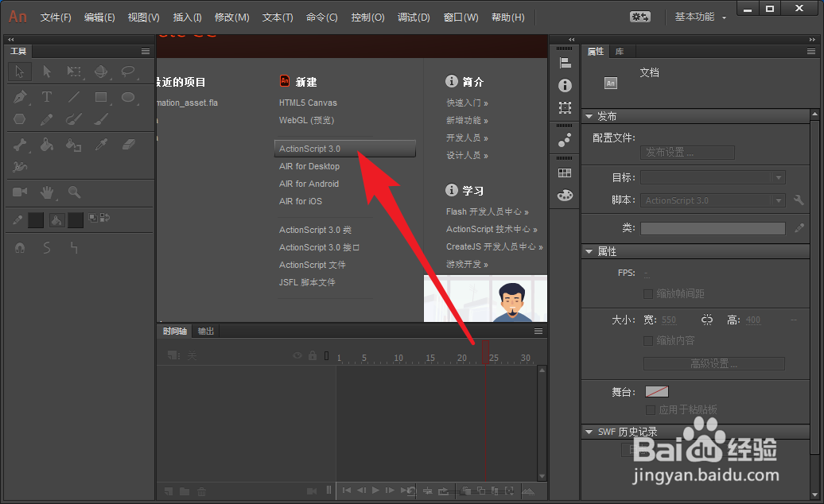Click the wrench icon beside script

pos(799,200)
